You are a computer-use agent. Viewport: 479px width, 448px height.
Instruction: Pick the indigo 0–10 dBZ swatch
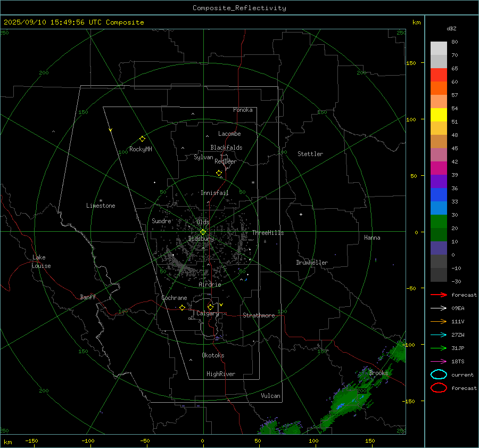(439, 248)
